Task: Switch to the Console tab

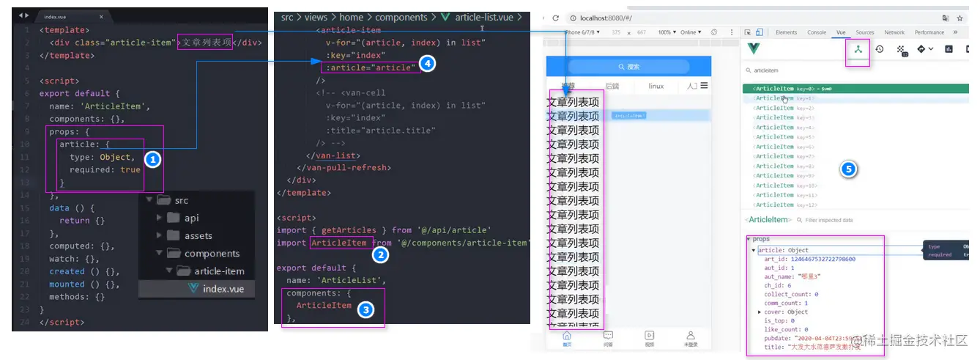Action: coord(817,32)
